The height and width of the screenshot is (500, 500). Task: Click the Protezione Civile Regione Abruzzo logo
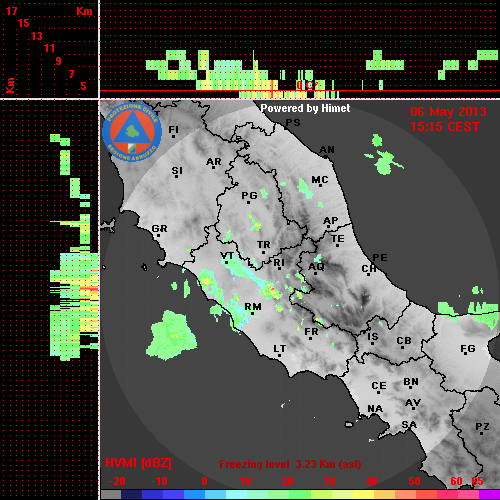tap(132, 132)
